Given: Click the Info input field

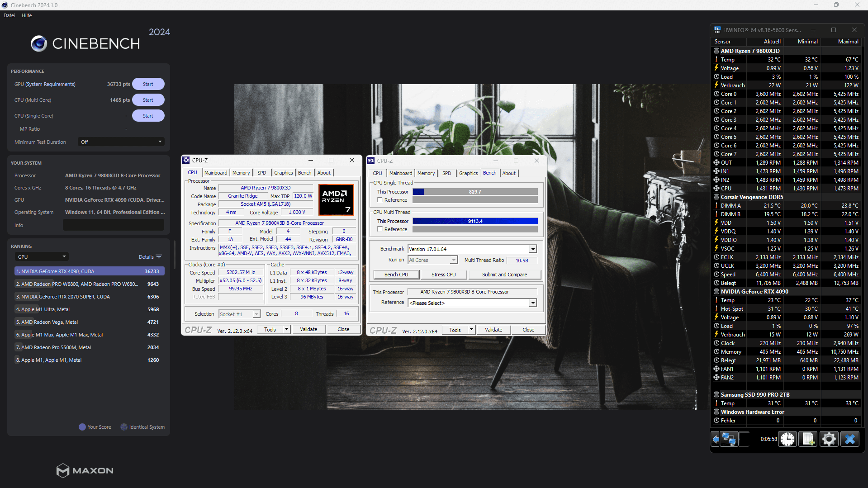Looking at the screenshot, I should [114, 225].
